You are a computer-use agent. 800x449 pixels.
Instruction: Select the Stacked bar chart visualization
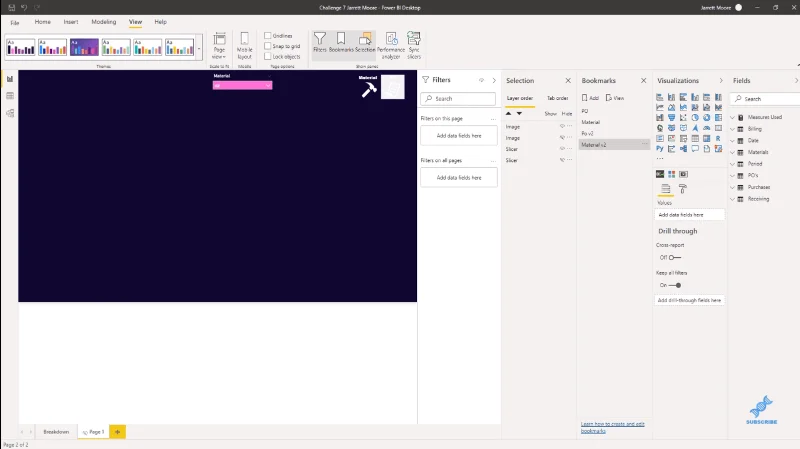(x=660, y=97)
